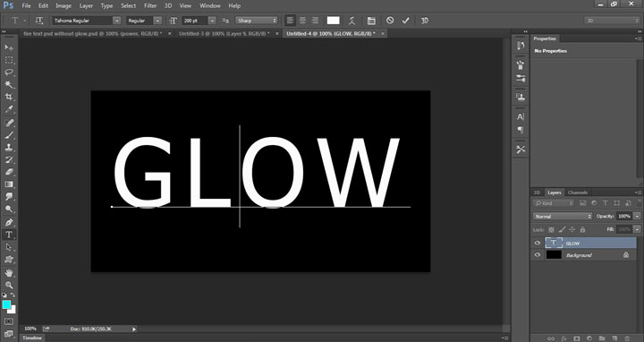Screen dimensions: 644x342
Task: Select the Hand tool
Action: (9, 272)
